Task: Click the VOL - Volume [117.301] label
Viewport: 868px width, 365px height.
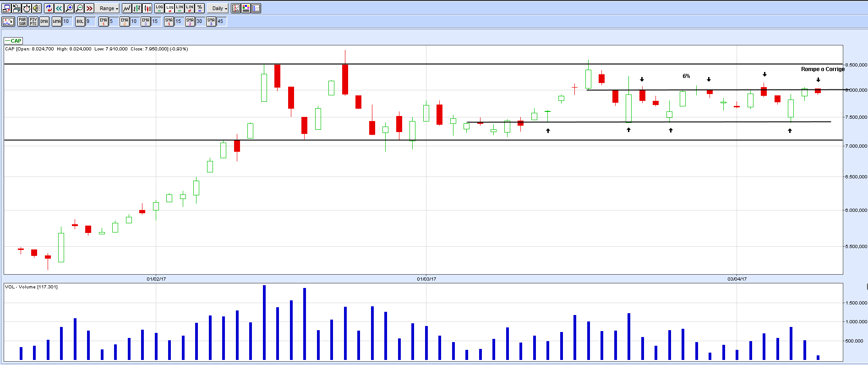Action: click(31, 287)
